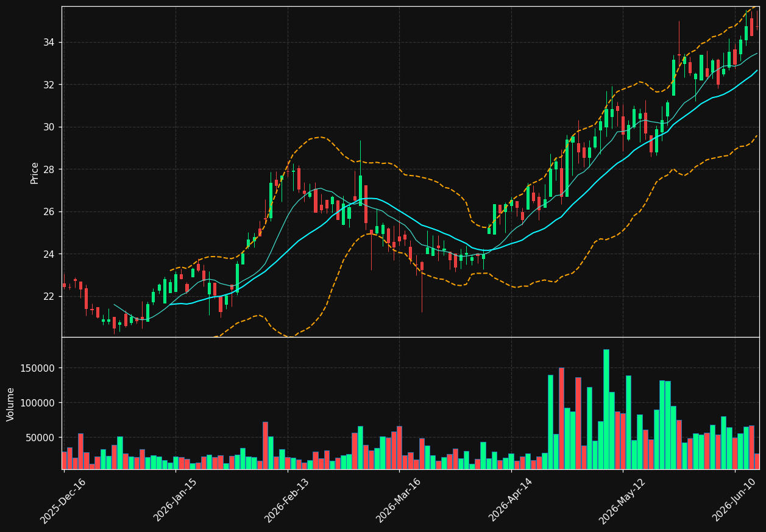Click the Price axis title
The image size is (766, 532).
coord(35,173)
